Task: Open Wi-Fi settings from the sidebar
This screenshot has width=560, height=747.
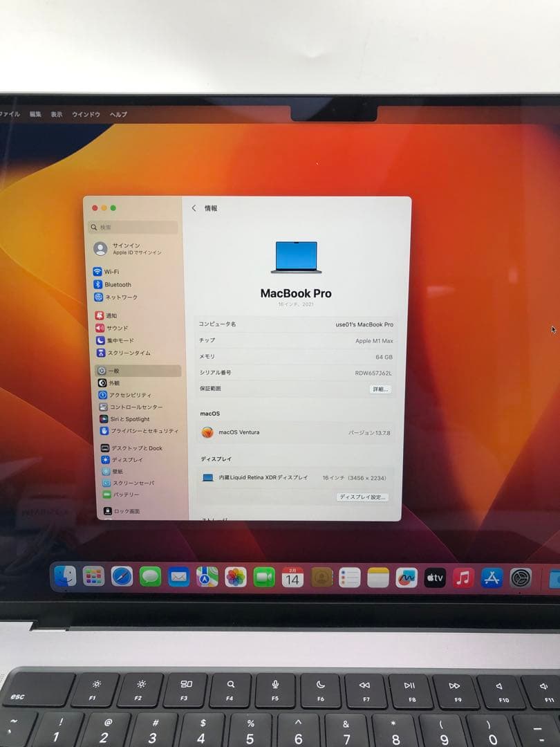Action: (111, 271)
